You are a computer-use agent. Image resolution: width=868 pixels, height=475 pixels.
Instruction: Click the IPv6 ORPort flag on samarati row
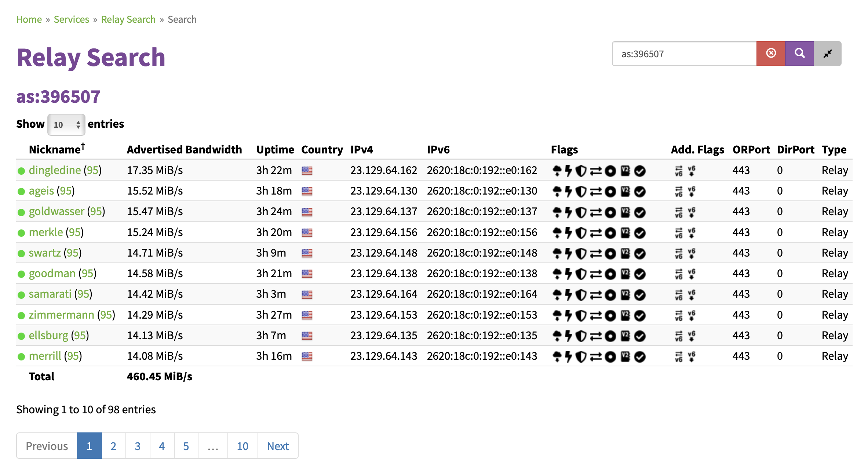point(679,294)
